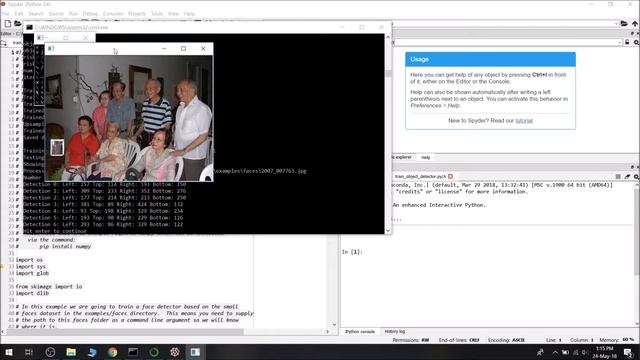Open Chrome from the taskbar

[113, 352]
